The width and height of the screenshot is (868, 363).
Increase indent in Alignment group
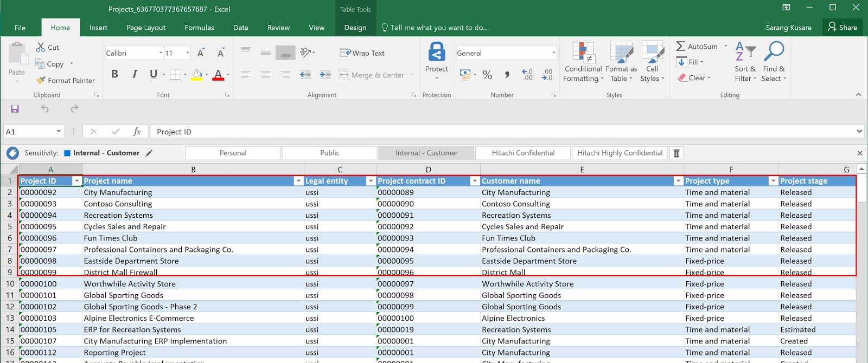click(x=325, y=74)
